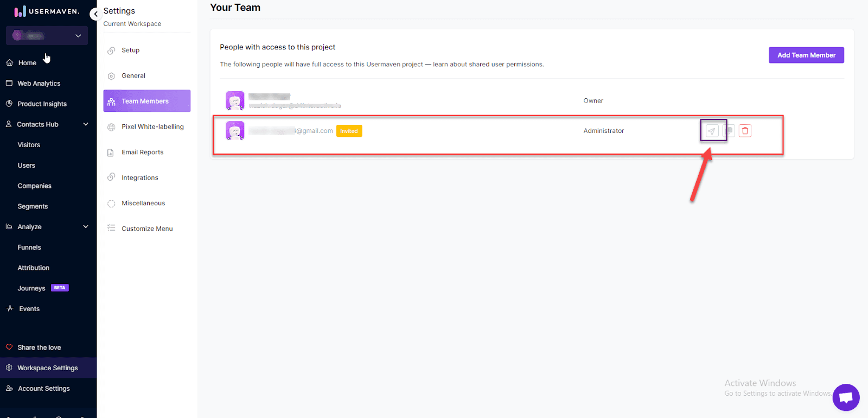Navigate to Journeys beta page
The width and height of the screenshot is (868, 418).
click(31, 288)
